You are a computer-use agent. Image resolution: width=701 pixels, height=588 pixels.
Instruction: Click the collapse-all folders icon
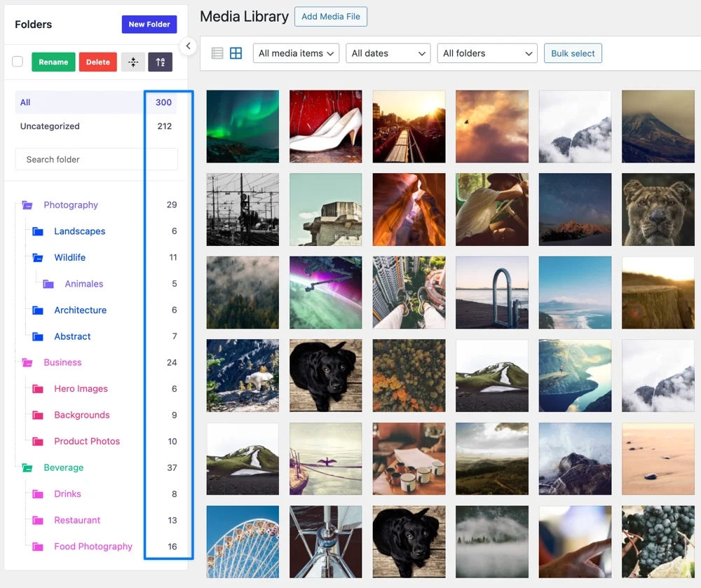[x=132, y=62]
